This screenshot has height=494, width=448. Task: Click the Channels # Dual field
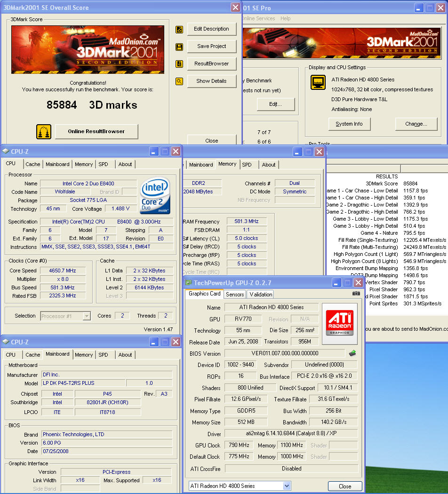click(x=295, y=183)
